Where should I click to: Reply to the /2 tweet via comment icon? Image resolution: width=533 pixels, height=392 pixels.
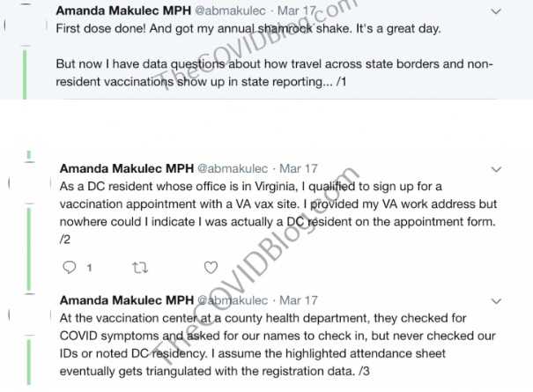pyautogui.click(x=70, y=267)
